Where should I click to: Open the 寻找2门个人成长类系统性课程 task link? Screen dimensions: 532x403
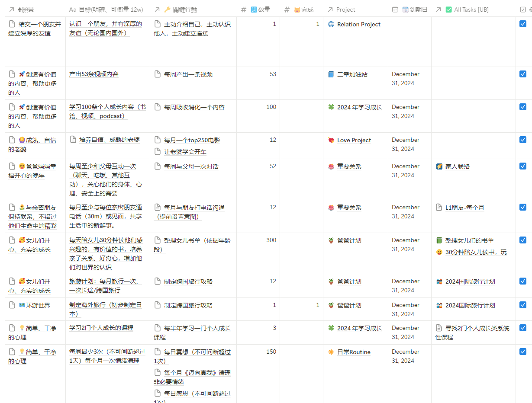click(x=477, y=328)
